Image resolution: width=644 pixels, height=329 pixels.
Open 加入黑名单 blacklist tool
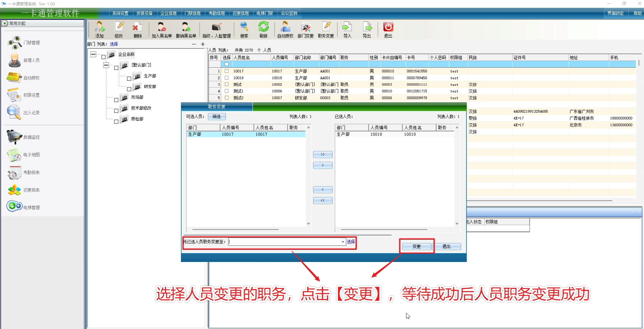tap(161, 29)
